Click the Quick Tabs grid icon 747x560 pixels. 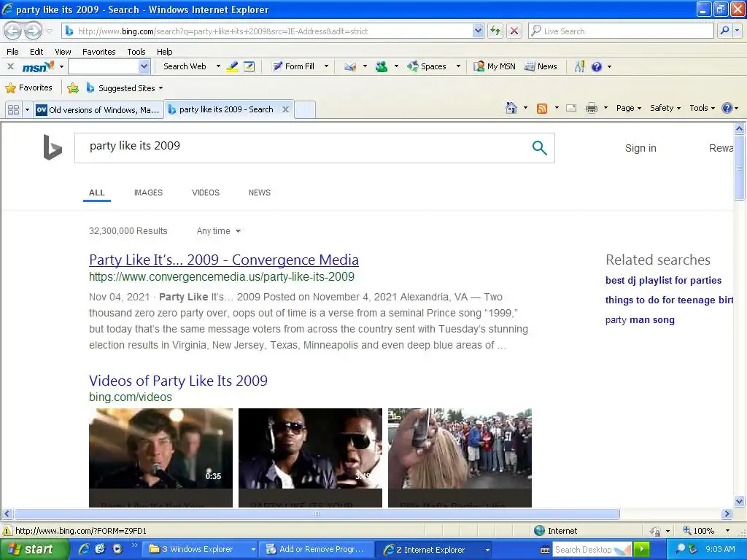click(13, 110)
